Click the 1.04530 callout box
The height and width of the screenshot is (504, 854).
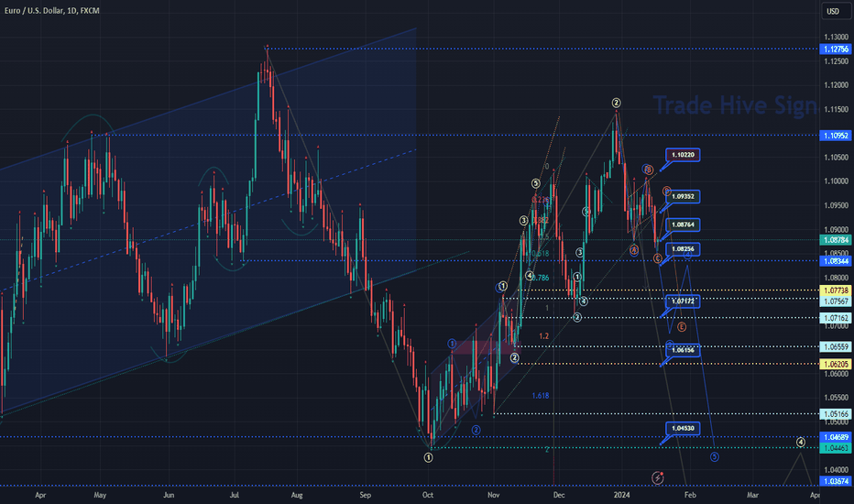tap(683, 428)
